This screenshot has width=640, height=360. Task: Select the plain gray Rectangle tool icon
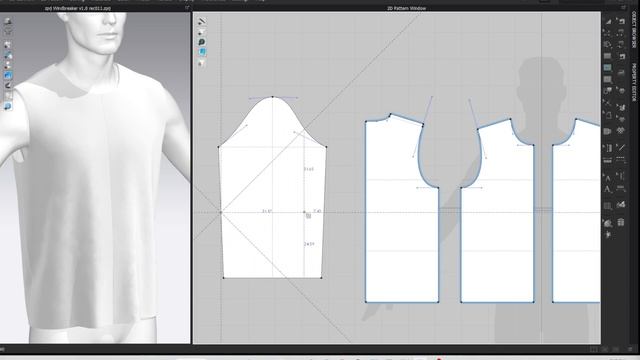click(608, 56)
